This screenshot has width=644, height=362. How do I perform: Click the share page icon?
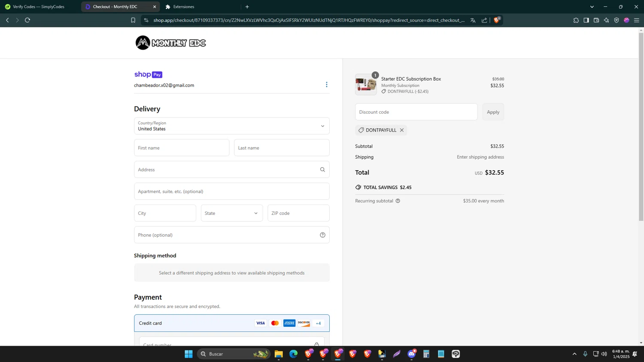pos(484,20)
